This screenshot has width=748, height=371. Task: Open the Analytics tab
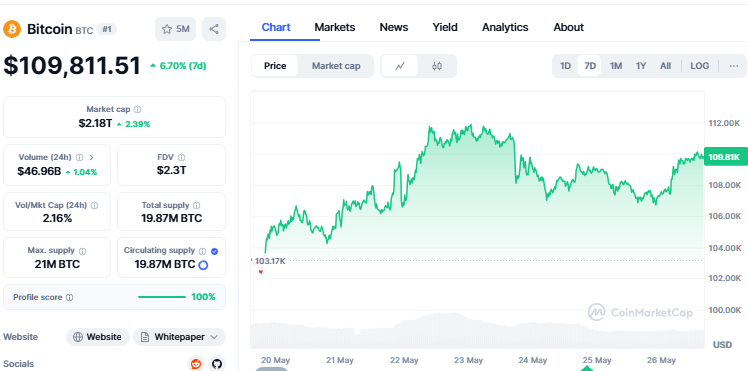505,27
